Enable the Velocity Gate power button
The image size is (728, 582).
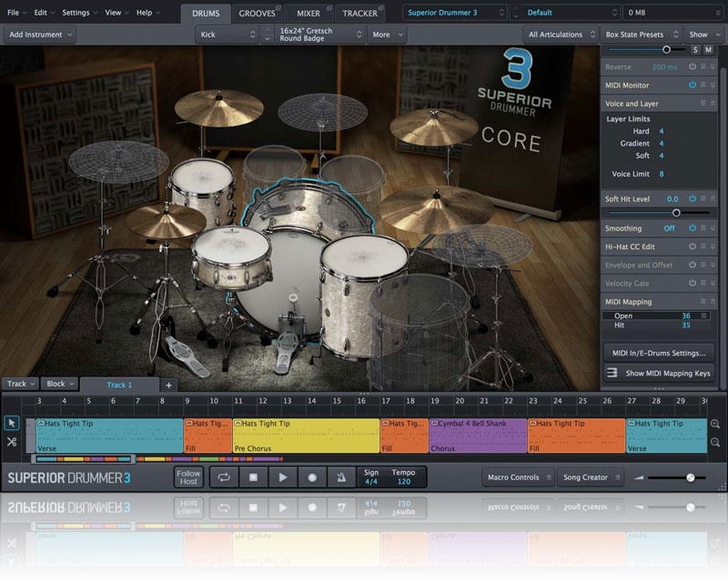693,283
